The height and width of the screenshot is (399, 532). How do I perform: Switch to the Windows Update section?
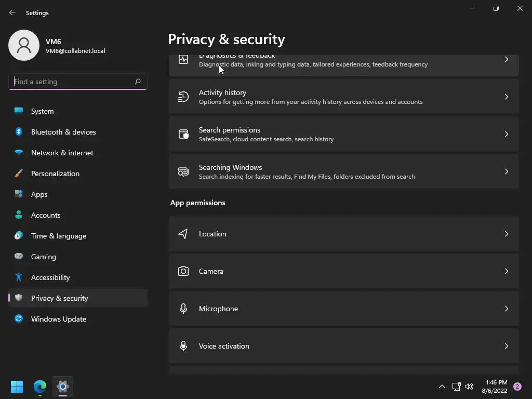[58, 319]
